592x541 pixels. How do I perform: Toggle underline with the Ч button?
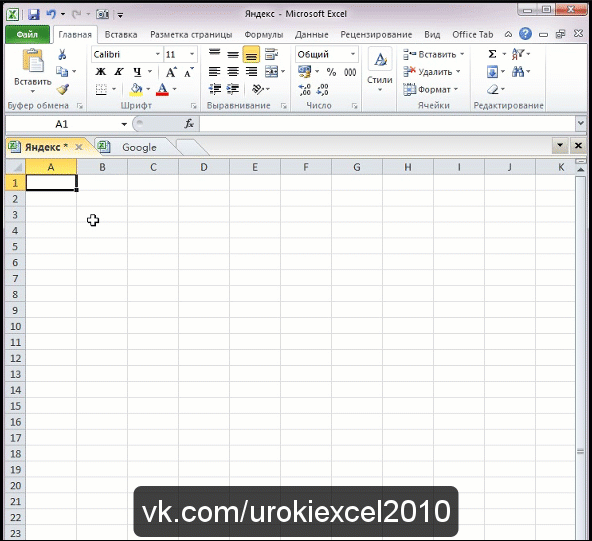[137, 71]
